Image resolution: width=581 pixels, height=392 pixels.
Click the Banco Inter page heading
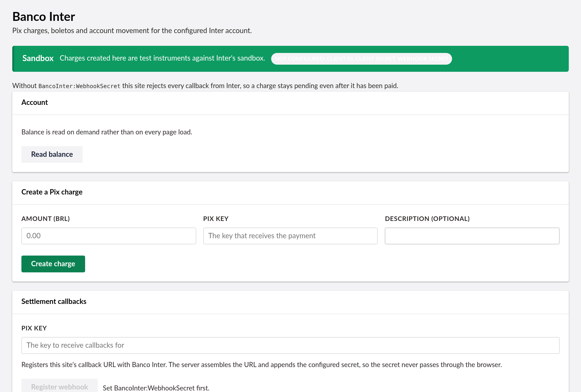(x=44, y=17)
